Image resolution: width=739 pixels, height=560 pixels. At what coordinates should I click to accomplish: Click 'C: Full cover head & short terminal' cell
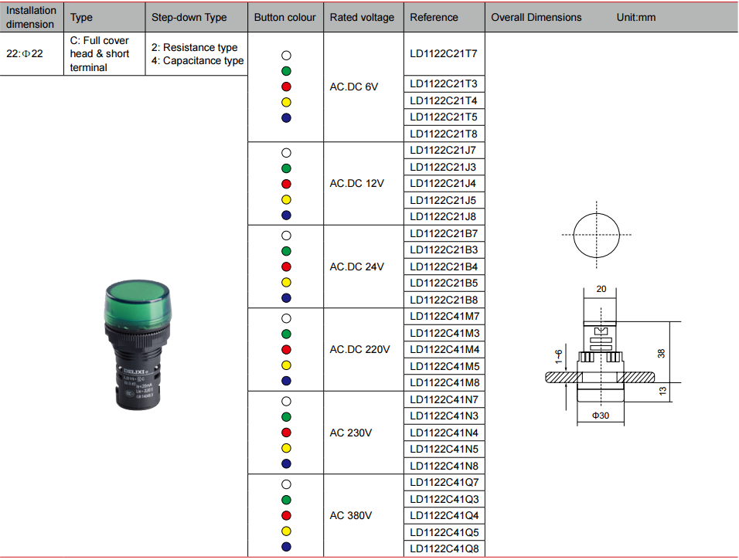tap(104, 54)
